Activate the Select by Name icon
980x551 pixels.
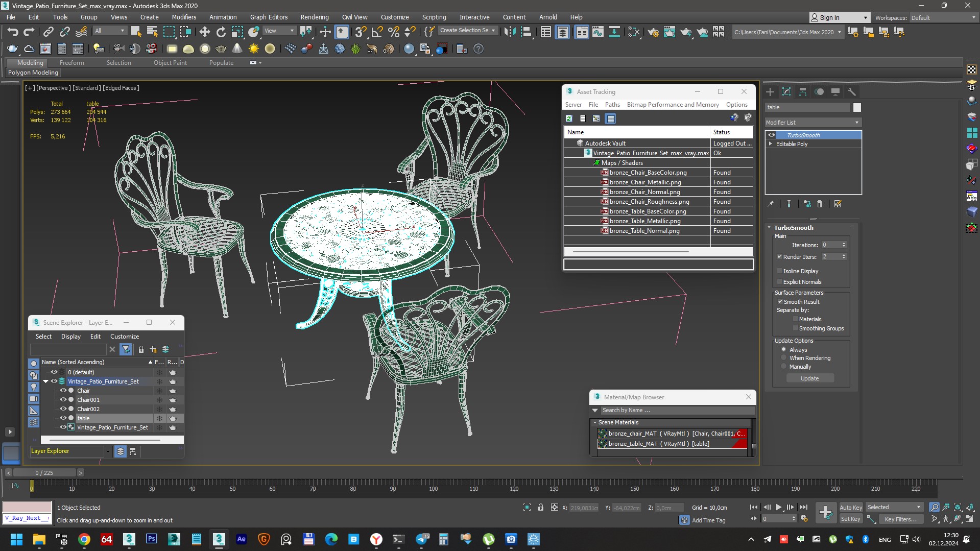click(152, 32)
